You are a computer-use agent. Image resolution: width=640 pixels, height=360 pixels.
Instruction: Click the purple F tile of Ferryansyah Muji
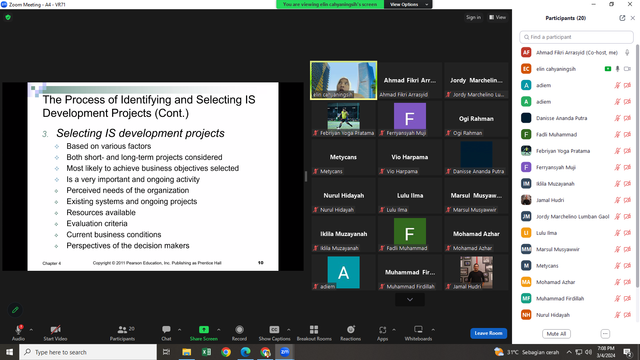coord(410,116)
